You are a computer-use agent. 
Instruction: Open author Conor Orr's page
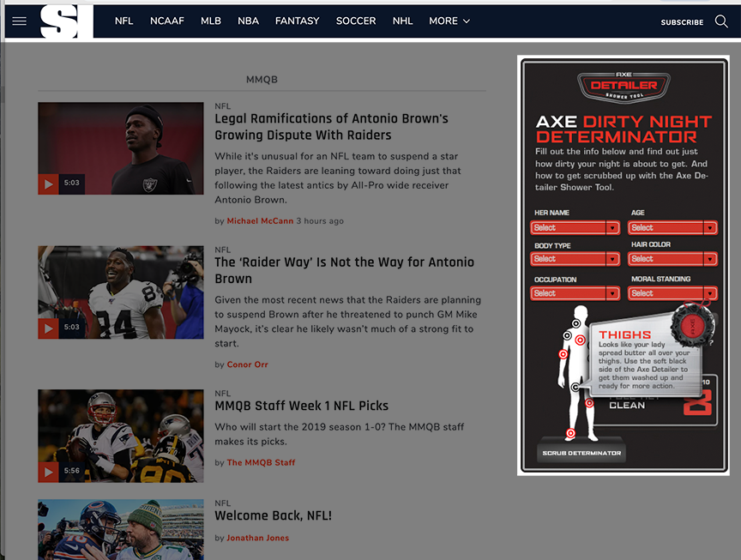point(247,364)
